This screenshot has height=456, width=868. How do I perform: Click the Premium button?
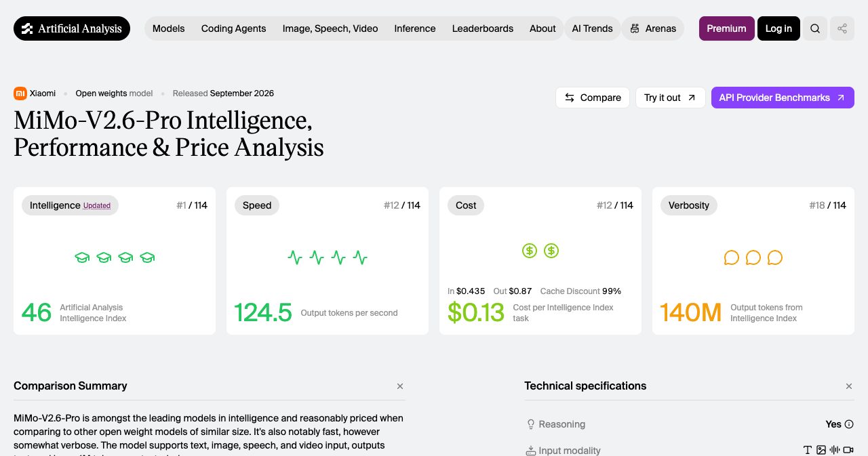pos(726,28)
